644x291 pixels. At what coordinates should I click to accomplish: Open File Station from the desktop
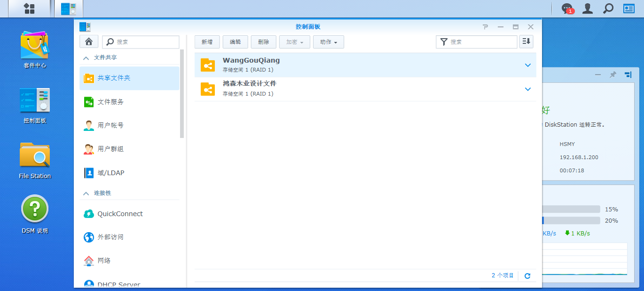pyautogui.click(x=35, y=160)
